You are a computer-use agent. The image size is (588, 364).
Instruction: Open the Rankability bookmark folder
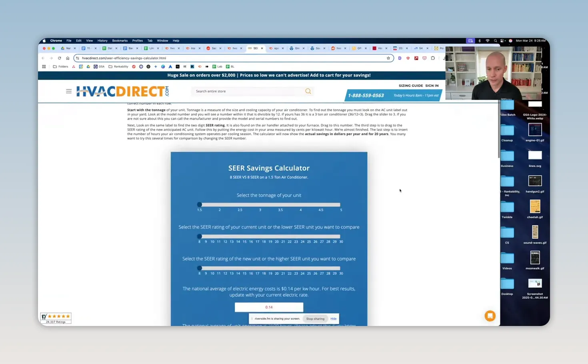click(118, 66)
